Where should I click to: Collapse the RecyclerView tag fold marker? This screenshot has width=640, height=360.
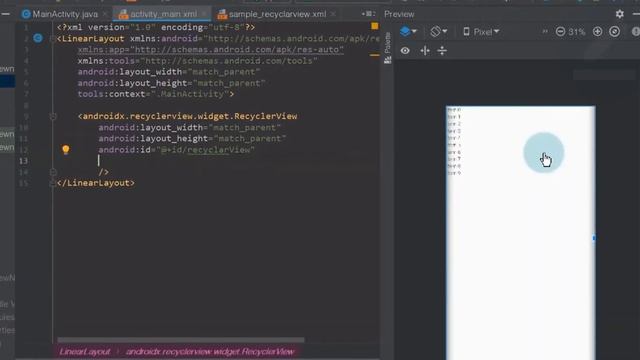53,116
